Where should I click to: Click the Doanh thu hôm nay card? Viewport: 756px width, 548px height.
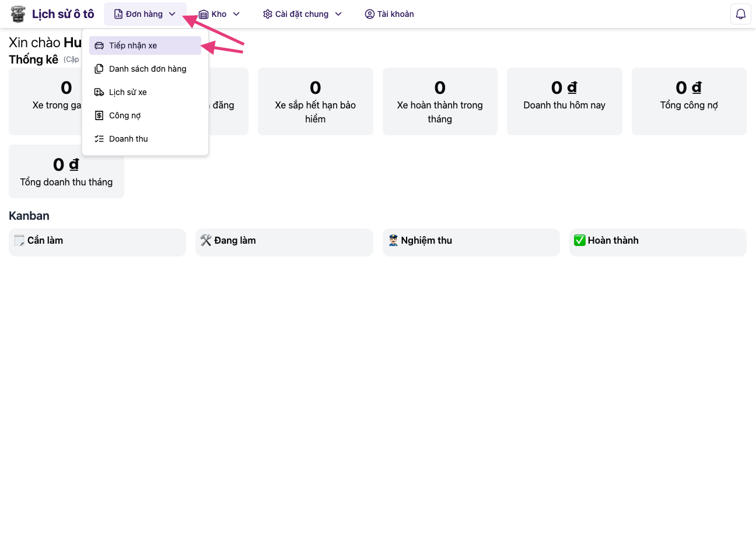[564, 101]
